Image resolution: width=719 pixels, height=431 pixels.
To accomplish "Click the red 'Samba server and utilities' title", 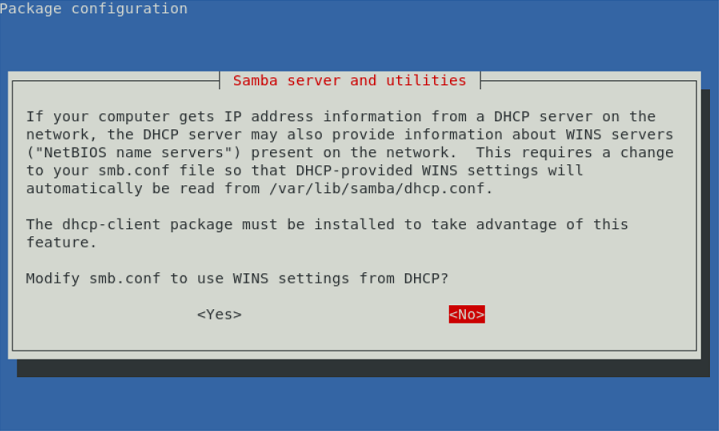I will 349,81.
